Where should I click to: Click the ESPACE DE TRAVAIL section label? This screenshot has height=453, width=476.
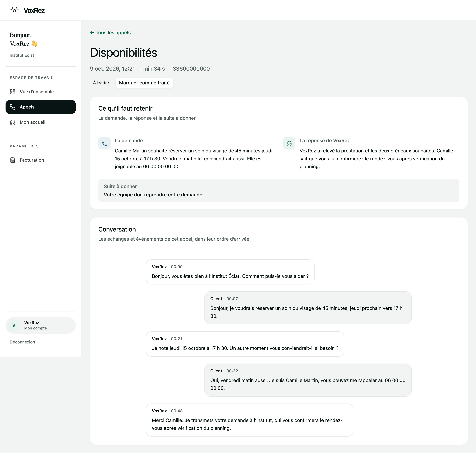pyautogui.click(x=31, y=78)
